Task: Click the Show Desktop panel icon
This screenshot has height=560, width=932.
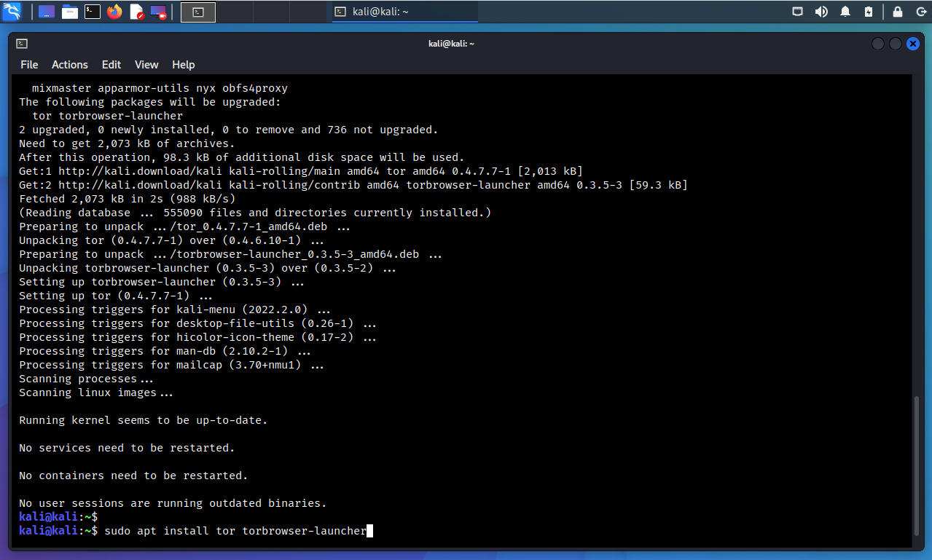Action: point(47,12)
